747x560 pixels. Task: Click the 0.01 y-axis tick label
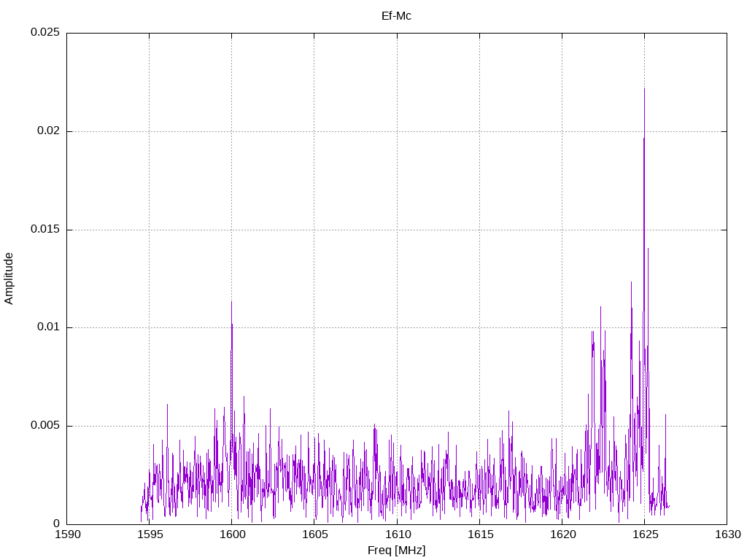click(x=49, y=327)
